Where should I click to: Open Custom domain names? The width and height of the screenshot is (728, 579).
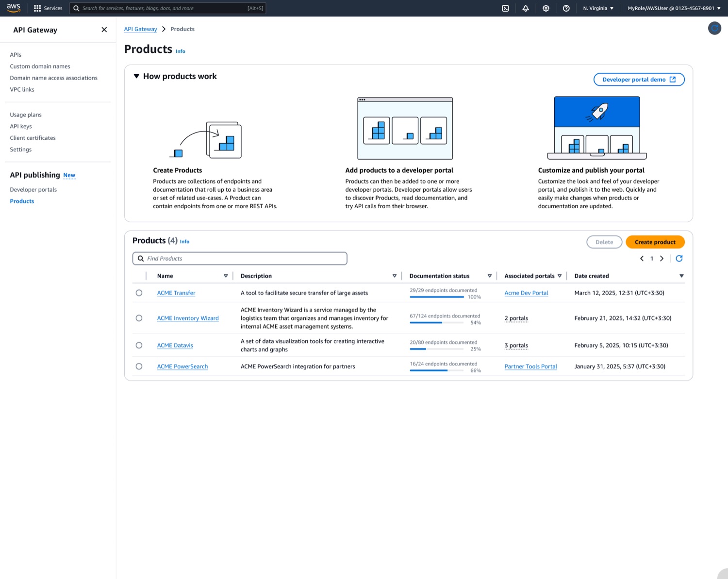(40, 66)
